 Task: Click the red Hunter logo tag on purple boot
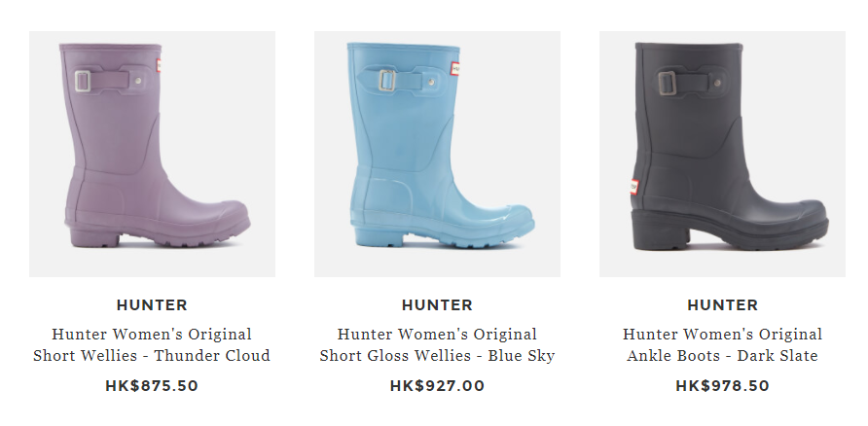point(159,65)
